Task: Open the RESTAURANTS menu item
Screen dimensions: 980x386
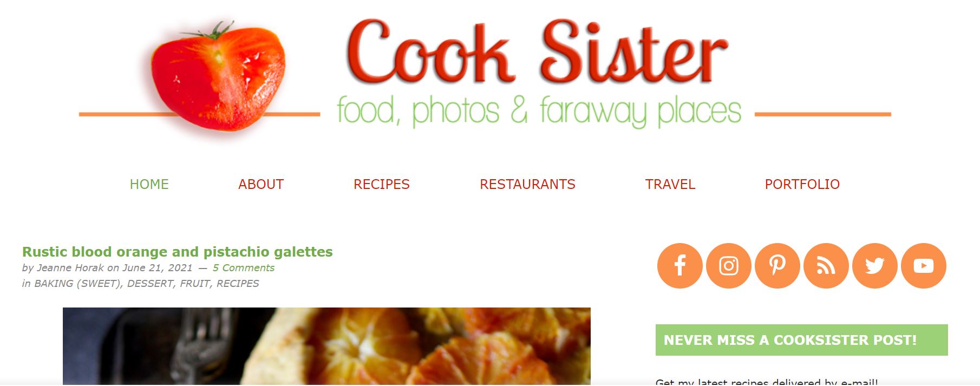Action: coord(527,184)
